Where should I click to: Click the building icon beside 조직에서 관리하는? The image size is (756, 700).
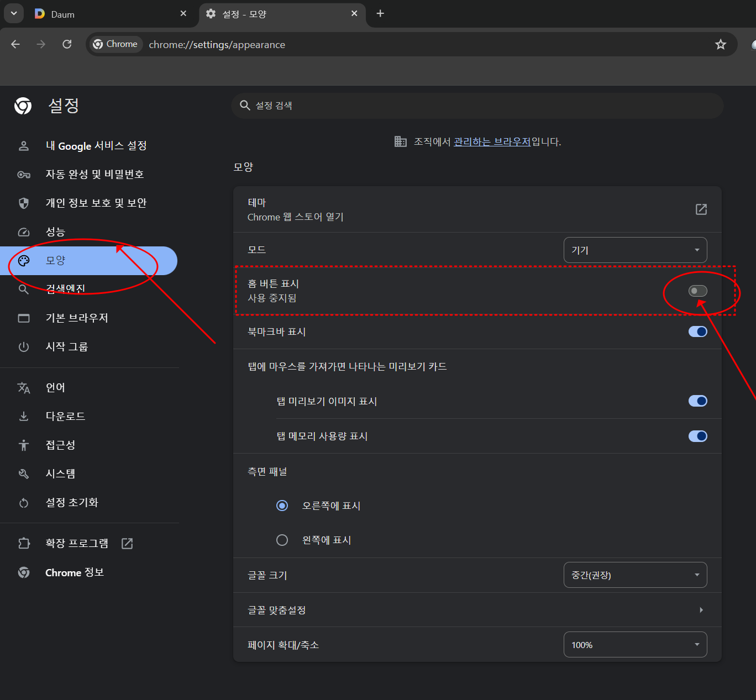(x=401, y=141)
